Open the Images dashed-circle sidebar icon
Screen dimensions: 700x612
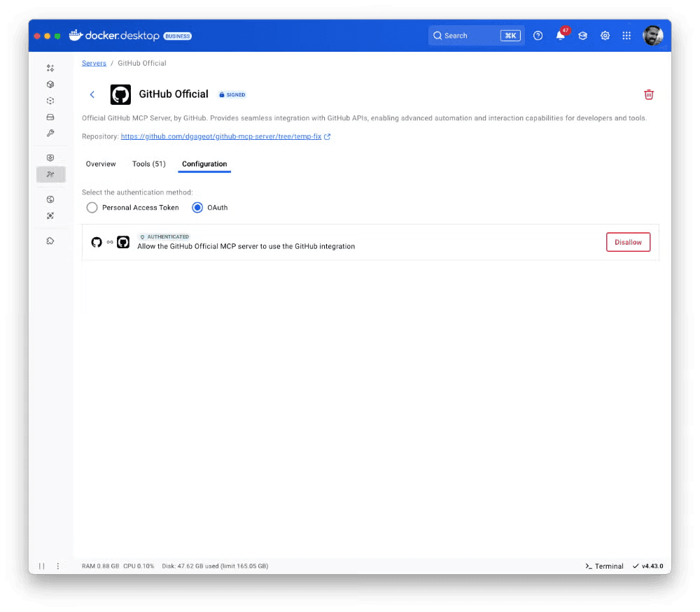click(x=50, y=101)
